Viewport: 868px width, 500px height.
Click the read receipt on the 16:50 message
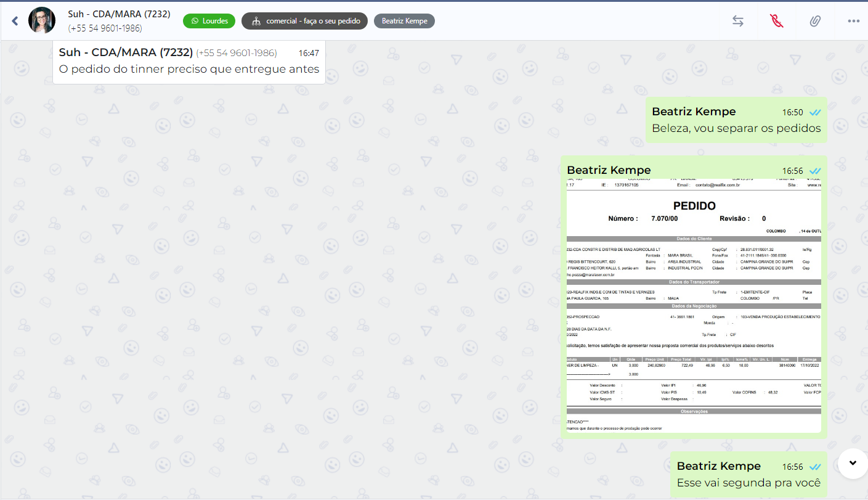[x=815, y=112]
